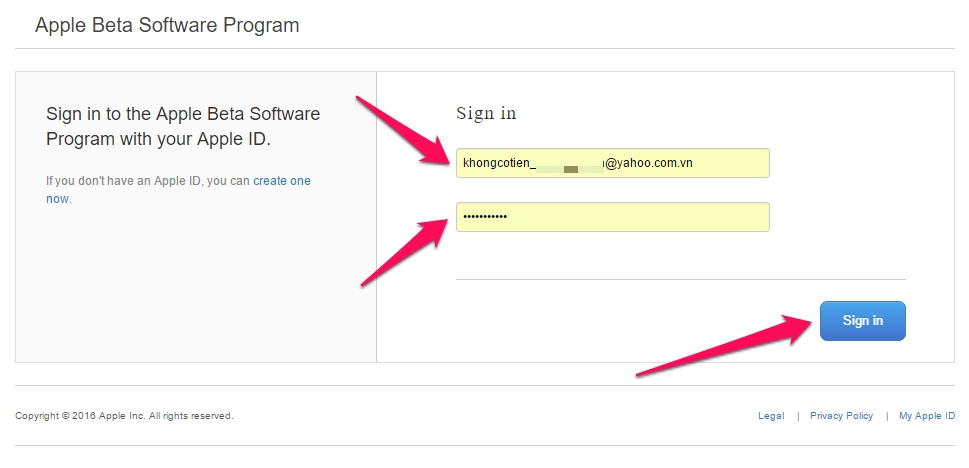Click the red arrow pointing at password field
Screen dimensions: 969x468
coord(405,251)
